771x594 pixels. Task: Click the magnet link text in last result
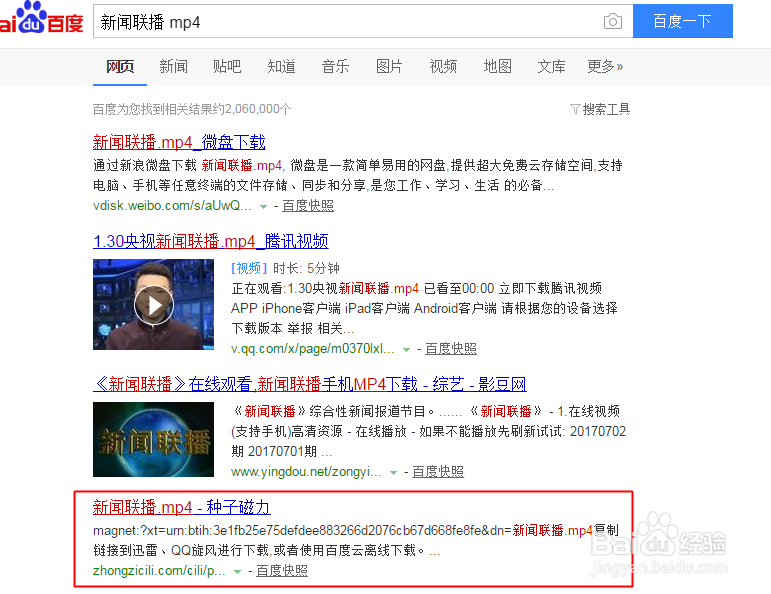tap(343, 531)
